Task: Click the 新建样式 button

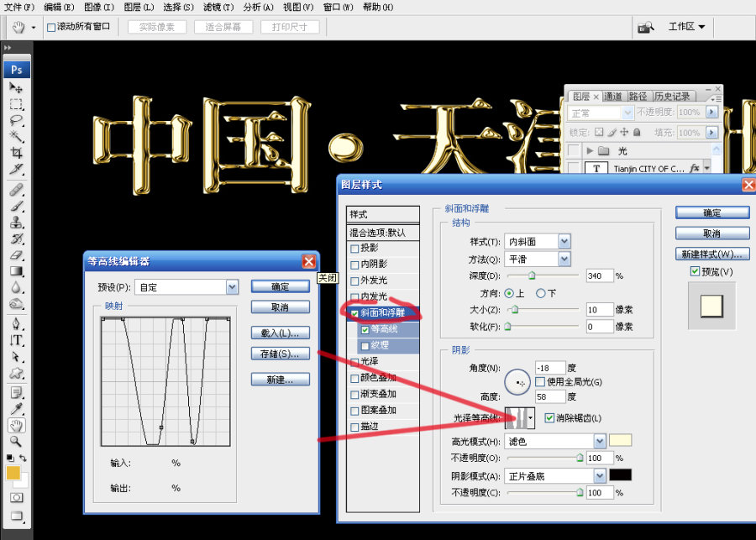Action: (711, 254)
